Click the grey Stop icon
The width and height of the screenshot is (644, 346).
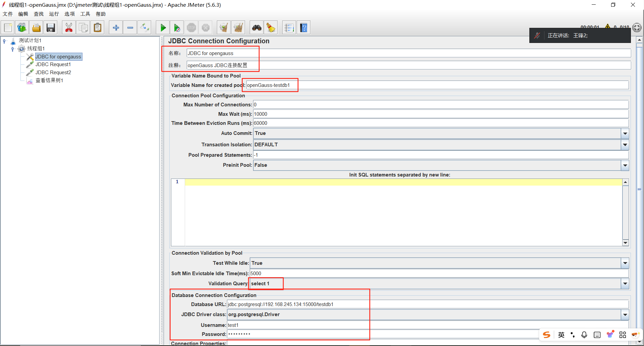(191, 28)
